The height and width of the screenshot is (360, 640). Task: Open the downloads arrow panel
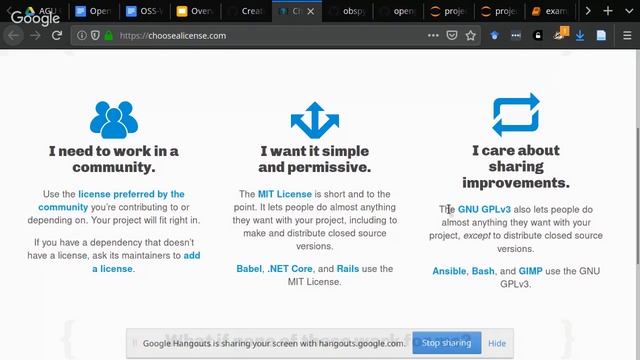pyautogui.click(x=580, y=36)
